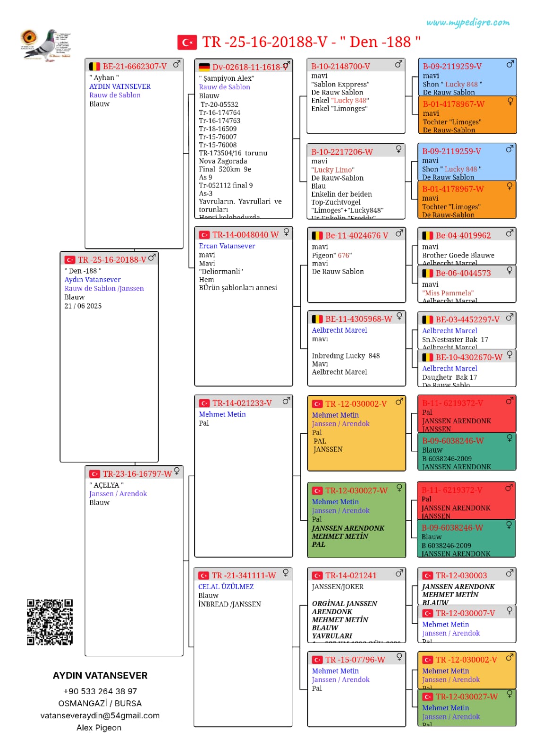Click the Belgian flag beside BE-21-6662307-V
Viewport: 534px width, 756px height.
pos(95,67)
